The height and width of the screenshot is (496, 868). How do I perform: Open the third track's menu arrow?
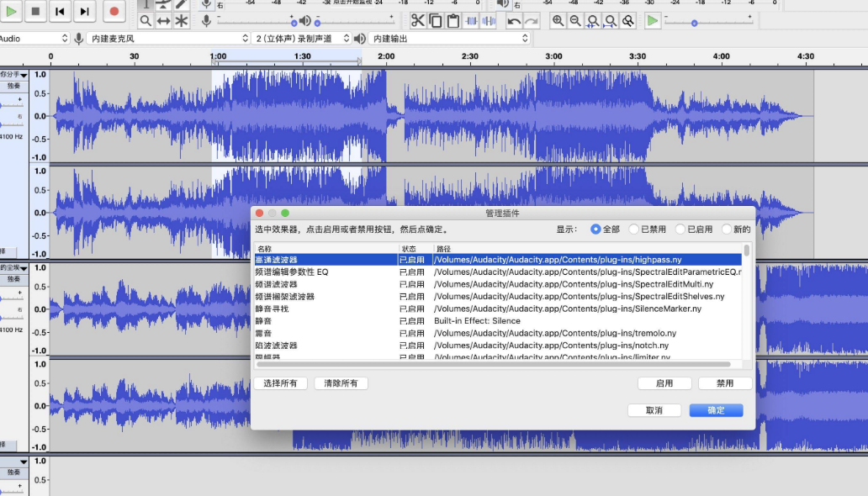point(24,462)
